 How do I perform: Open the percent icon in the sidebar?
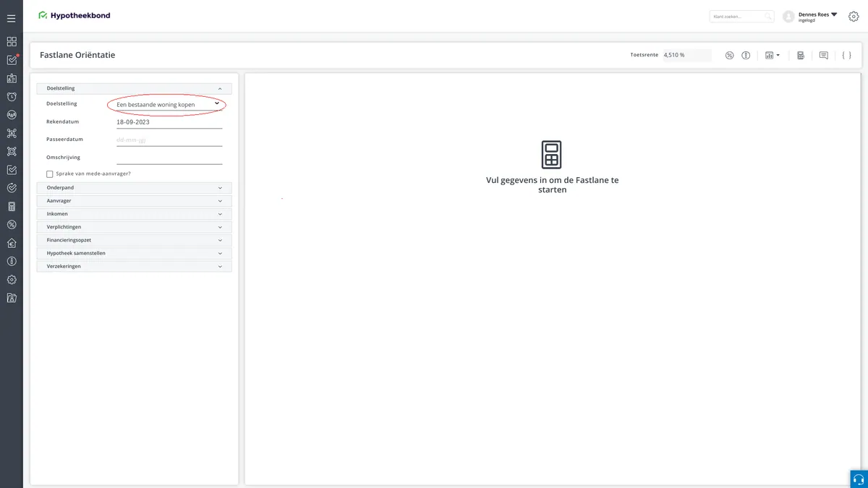click(12, 225)
